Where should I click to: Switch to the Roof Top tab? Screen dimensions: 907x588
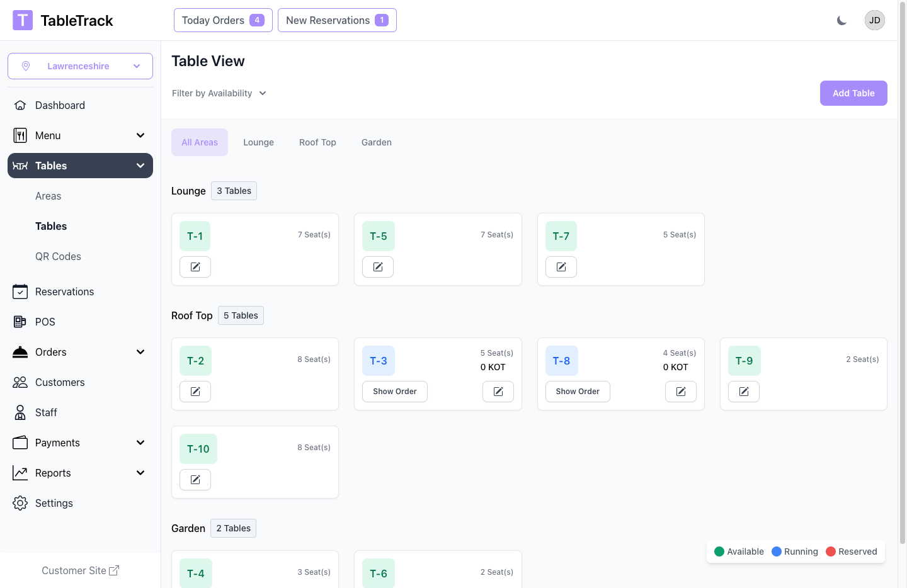[x=317, y=142]
